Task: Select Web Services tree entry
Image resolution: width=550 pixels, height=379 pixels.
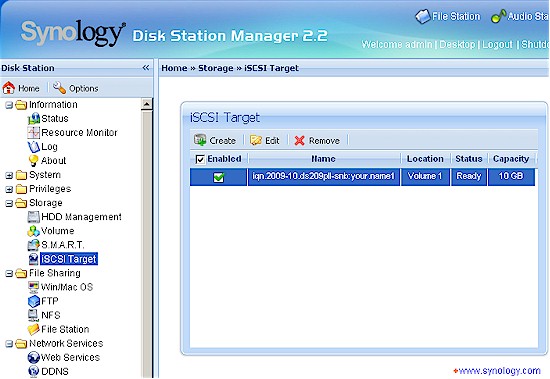Action: 71,357
